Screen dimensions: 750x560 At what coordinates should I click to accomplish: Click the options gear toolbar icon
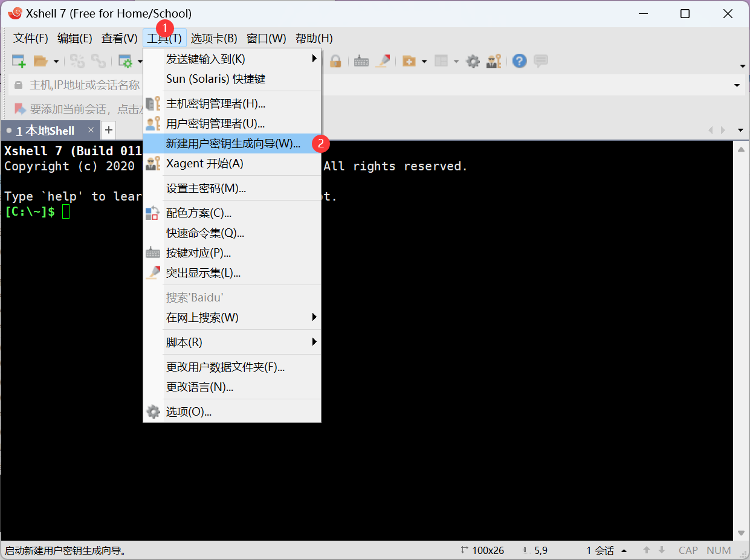click(x=473, y=61)
